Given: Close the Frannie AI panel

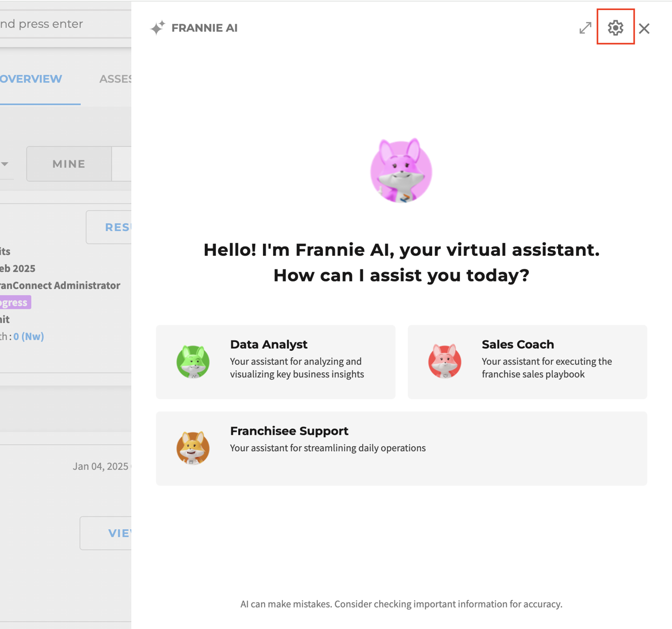Looking at the screenshot, I should [644, 28].
